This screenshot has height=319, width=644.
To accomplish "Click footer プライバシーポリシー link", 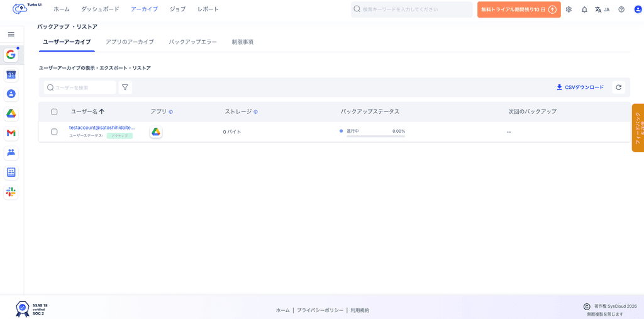I will pos(320,310).
